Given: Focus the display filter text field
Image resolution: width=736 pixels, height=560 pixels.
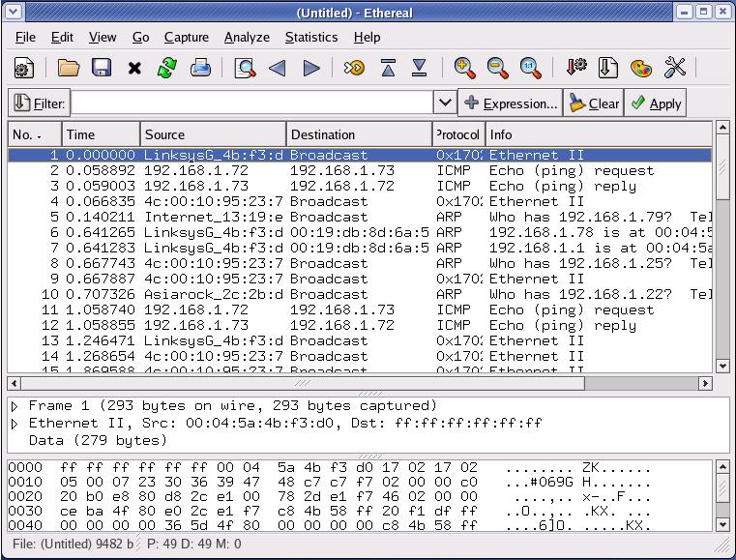Looking at the screenshot, I should tap(252, 103).
